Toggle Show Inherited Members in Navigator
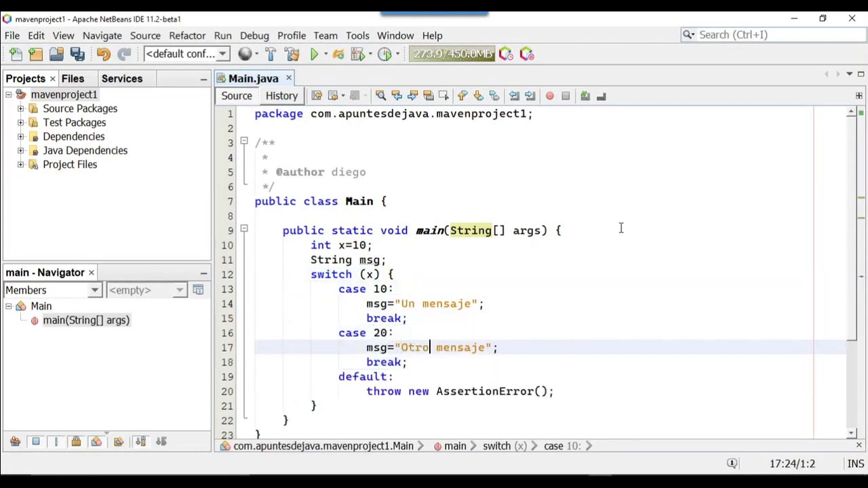868x488 pixels. pos(15,442)
